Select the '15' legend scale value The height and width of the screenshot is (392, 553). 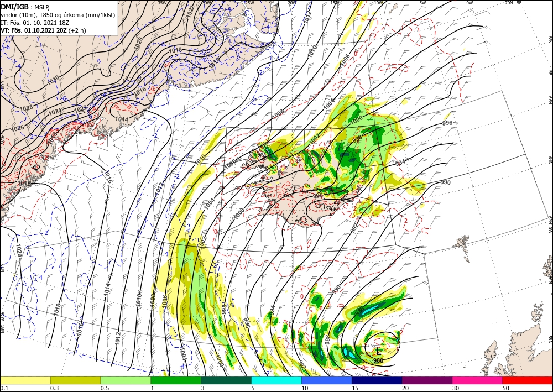coord(355,388)
